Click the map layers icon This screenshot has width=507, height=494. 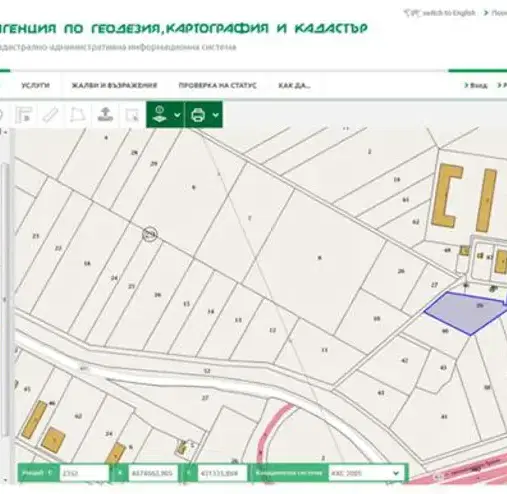(x=160, y=115)
